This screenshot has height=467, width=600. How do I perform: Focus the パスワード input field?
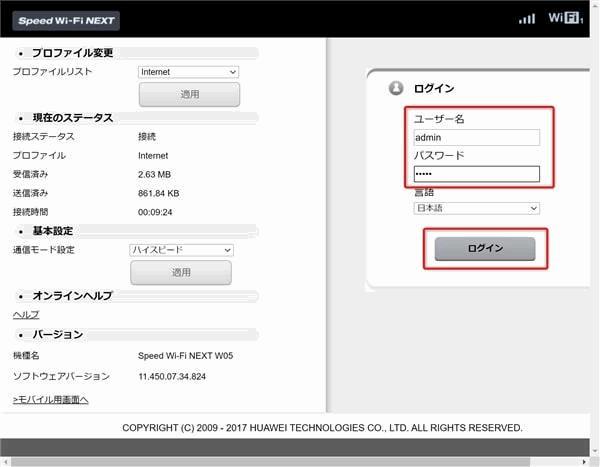(477, 174)
